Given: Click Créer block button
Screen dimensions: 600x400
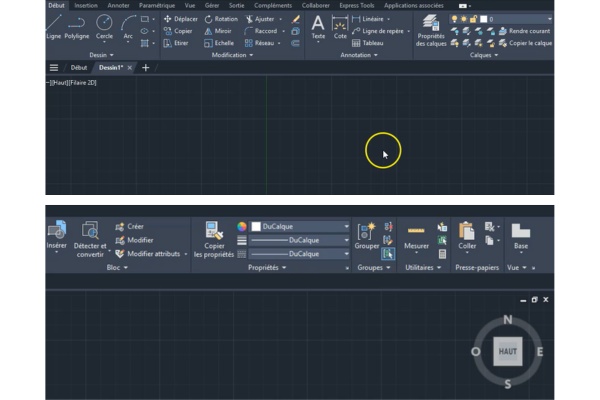Looking at the screenshot, I should 129,227.
